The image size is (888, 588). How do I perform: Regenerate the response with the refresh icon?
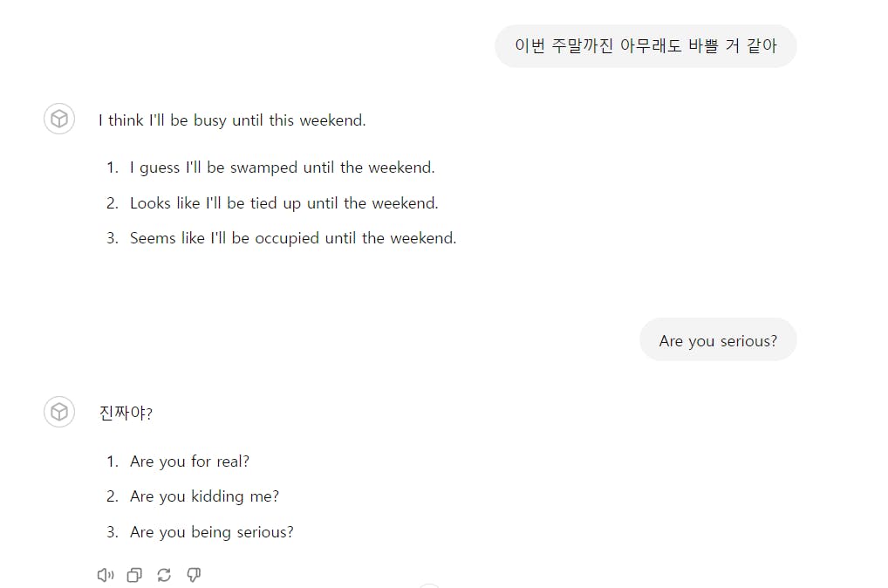pos(164,575)
